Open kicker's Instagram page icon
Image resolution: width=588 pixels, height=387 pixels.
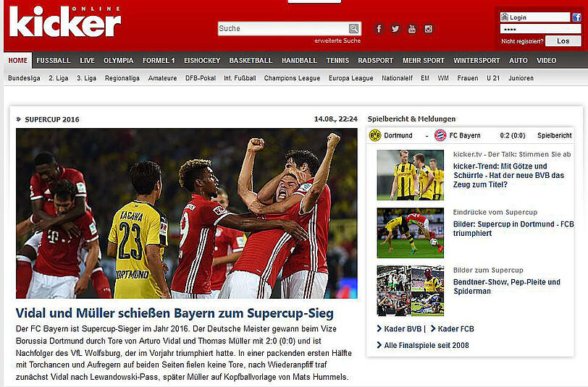[428, 29]
